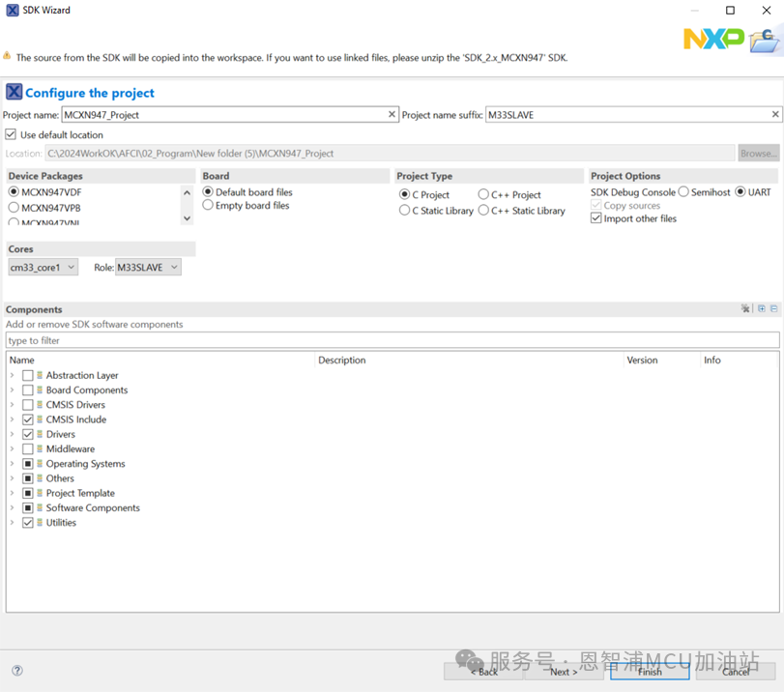This screenshot has height=692, width=784.
Task: Uncheck the Drivers checkbox
Action: pyautogui.click(x=28, y=434)
